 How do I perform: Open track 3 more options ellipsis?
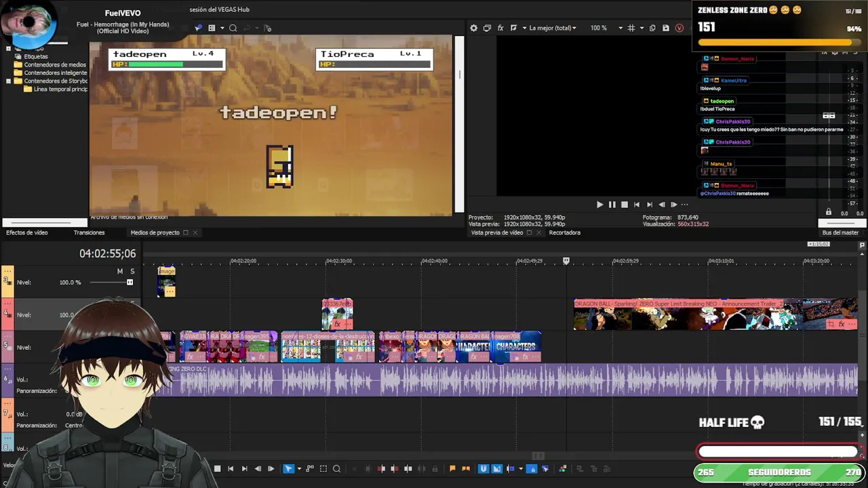click(8, 270)
